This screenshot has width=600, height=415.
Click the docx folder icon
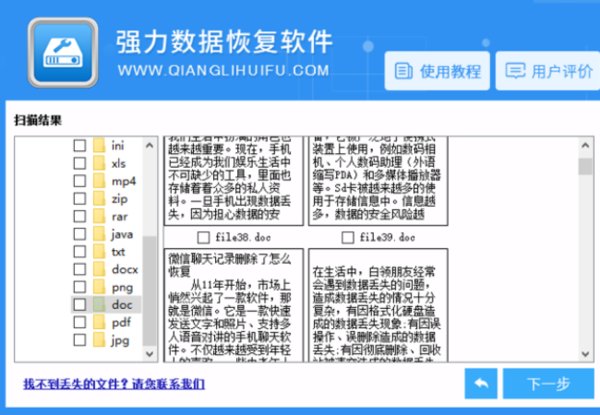99,269
